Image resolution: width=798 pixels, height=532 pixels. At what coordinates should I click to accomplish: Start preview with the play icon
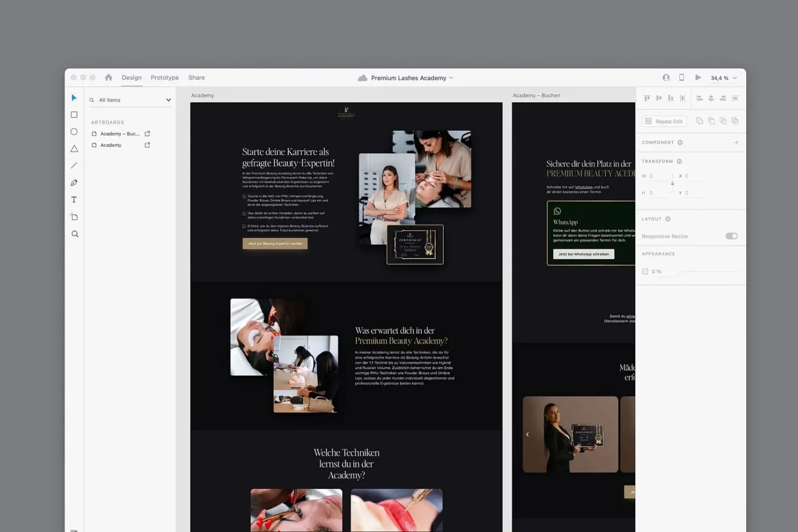pos(698,77)
